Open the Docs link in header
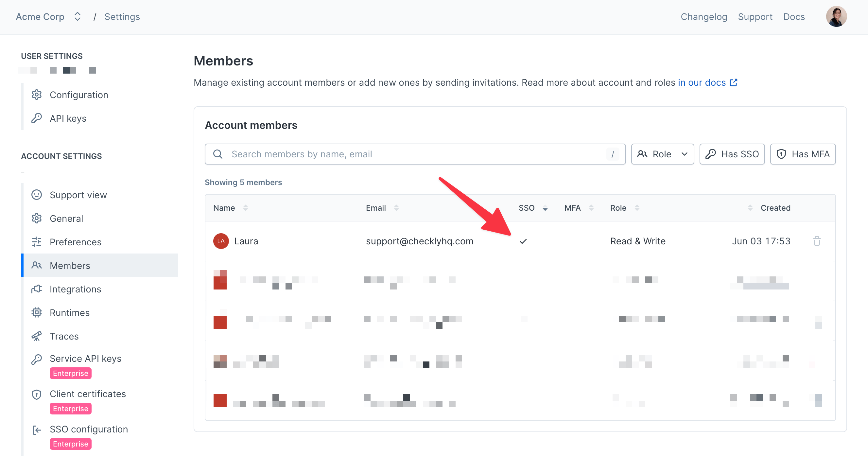The width and height of the screenshot is (868, 456). 794,16
